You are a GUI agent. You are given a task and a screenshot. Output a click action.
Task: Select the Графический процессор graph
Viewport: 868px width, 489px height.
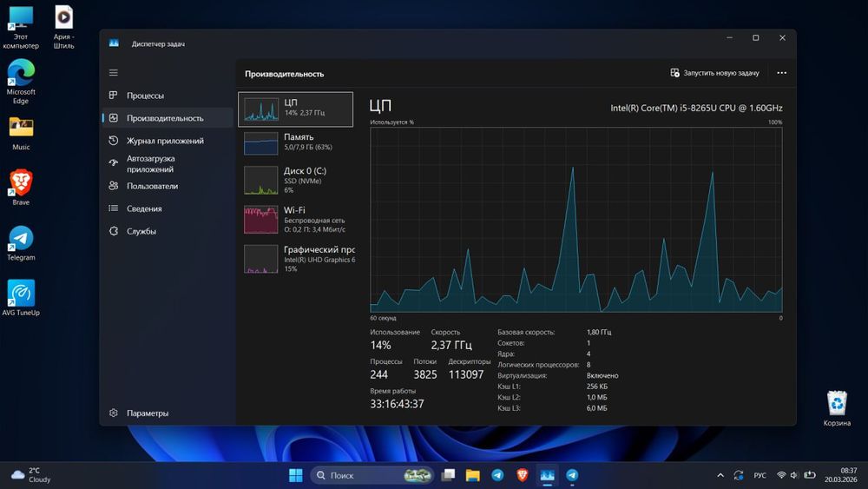point(296,259)
